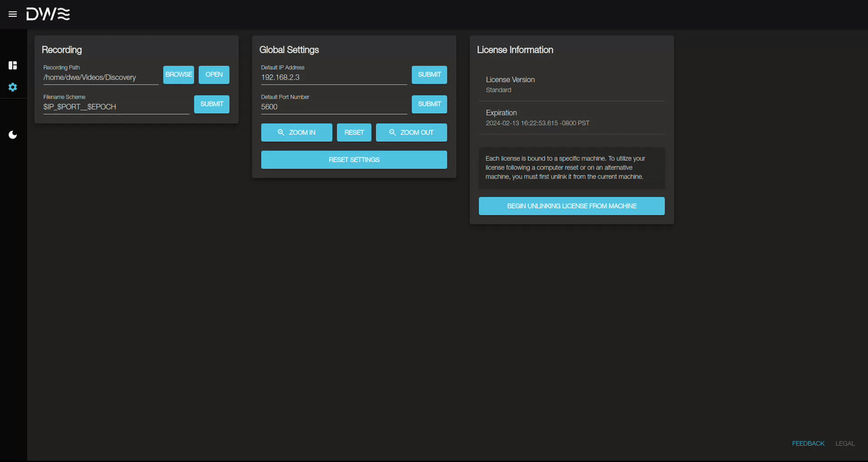Select the cameras dashboard icon in the sidebar
Image resolution: width=868 pixels, height=462 pixels.
pyautogui.click(x=12, y=65)
